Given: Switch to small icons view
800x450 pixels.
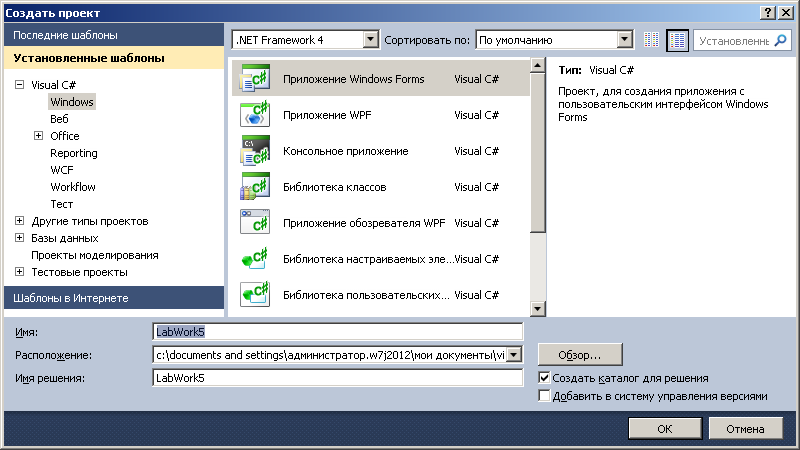Looking at the screenshot, I should pos(652,40).
